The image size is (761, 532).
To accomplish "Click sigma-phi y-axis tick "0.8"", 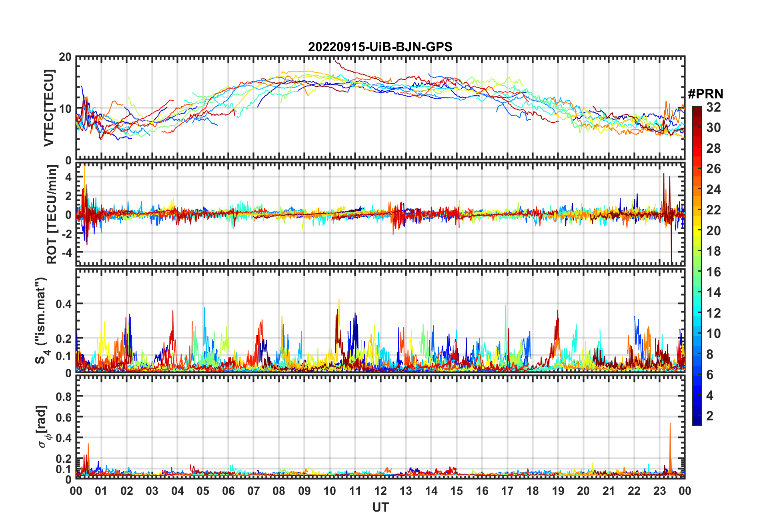I will (64, 396).
